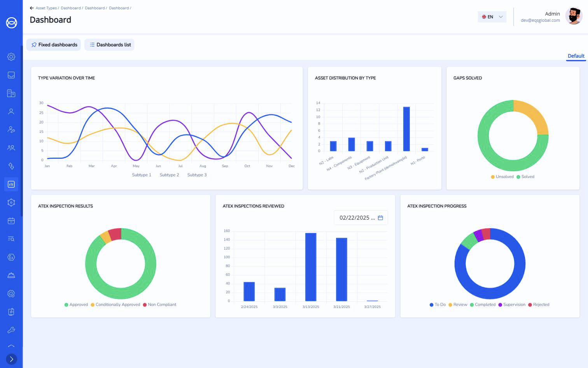Image resolution: width=588 pixels, height=368 pixels.
Task: Open the EN language dropdown
Action: coord(492,17)
